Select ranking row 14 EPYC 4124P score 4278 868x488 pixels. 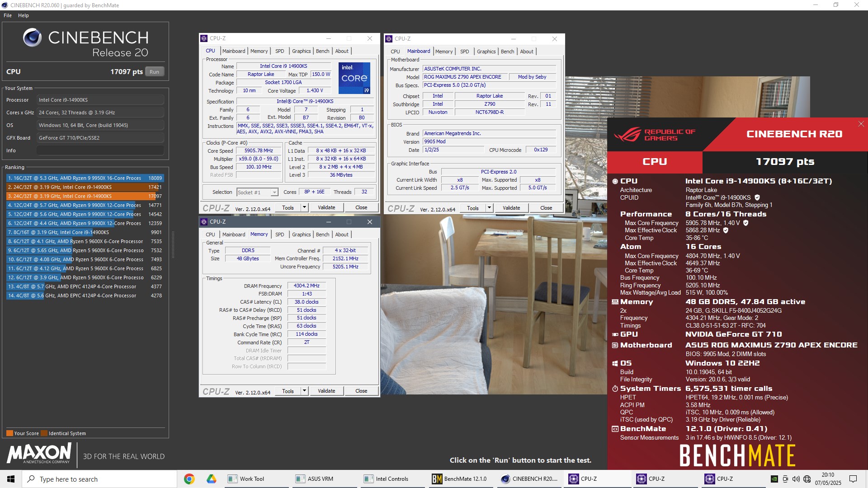(85, 296)
